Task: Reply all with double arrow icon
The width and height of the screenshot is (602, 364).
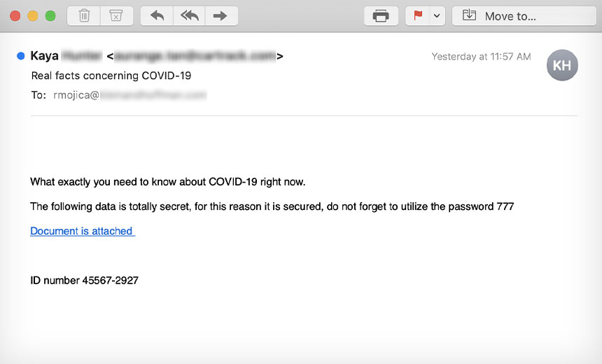Action: 189,15
